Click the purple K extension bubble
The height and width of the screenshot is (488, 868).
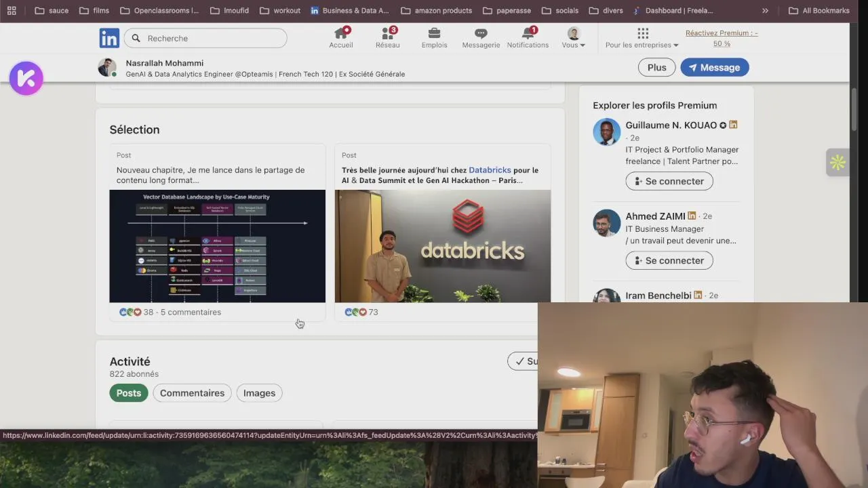[26, 79]
